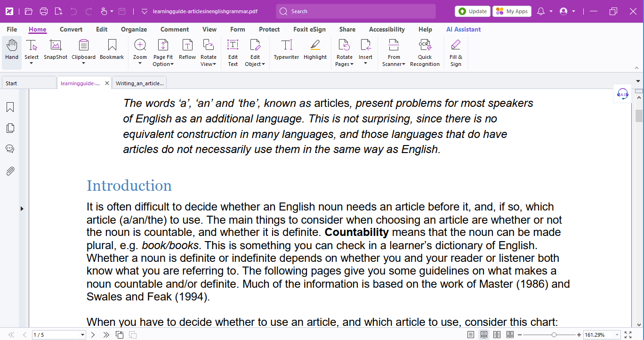Switch to the Protect ribbon tab
Viewport: 644px width, 340px height.
point(269,29)
